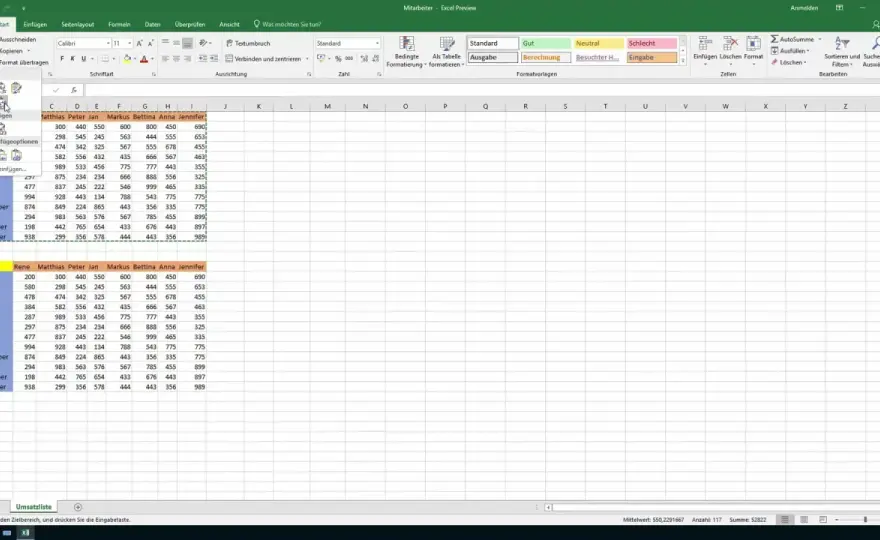Apply fill color using the paint bucket icon
The image size is (880, 540).
pos(127,59)
